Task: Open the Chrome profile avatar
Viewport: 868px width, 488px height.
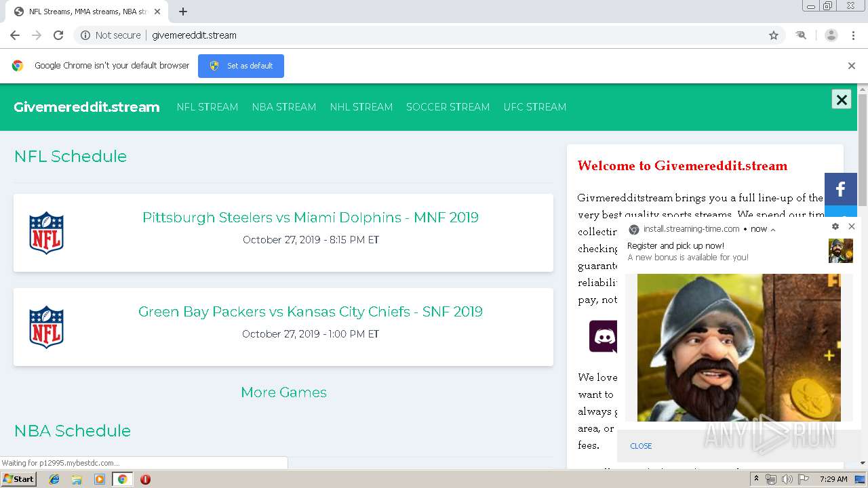Action: (831, 35)
